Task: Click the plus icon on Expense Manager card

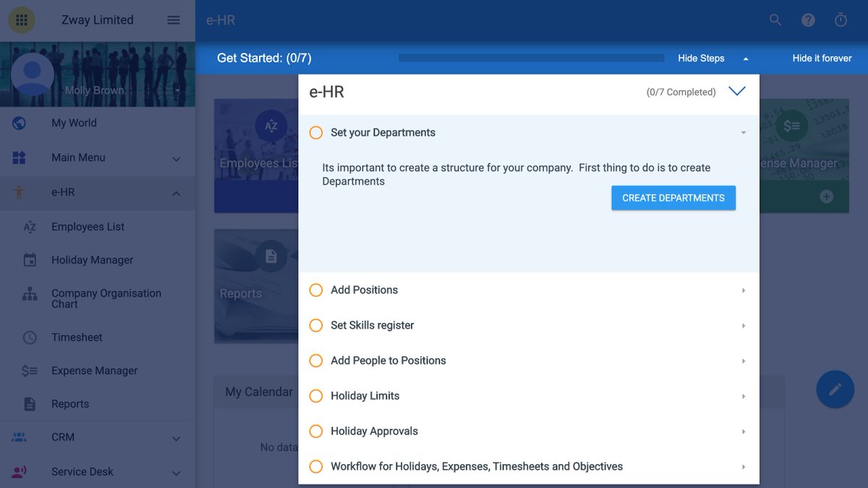Action: click(827, 197)
